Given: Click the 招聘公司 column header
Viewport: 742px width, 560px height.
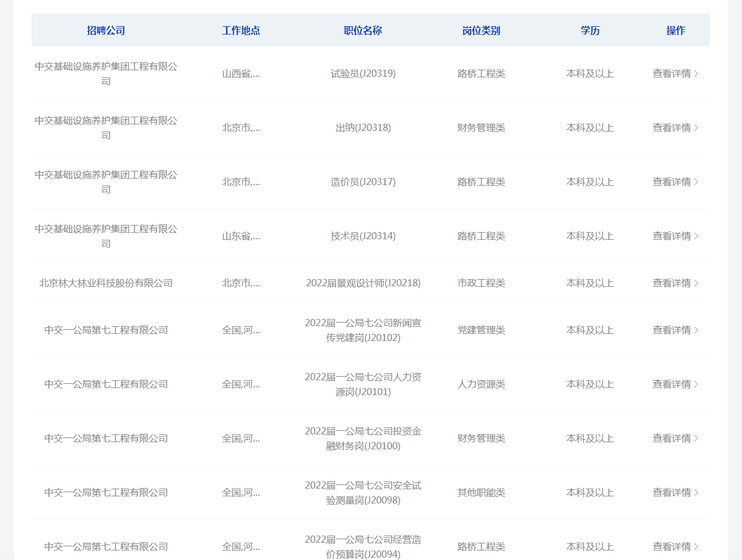Looking at the screenshot, I should 106,31.
